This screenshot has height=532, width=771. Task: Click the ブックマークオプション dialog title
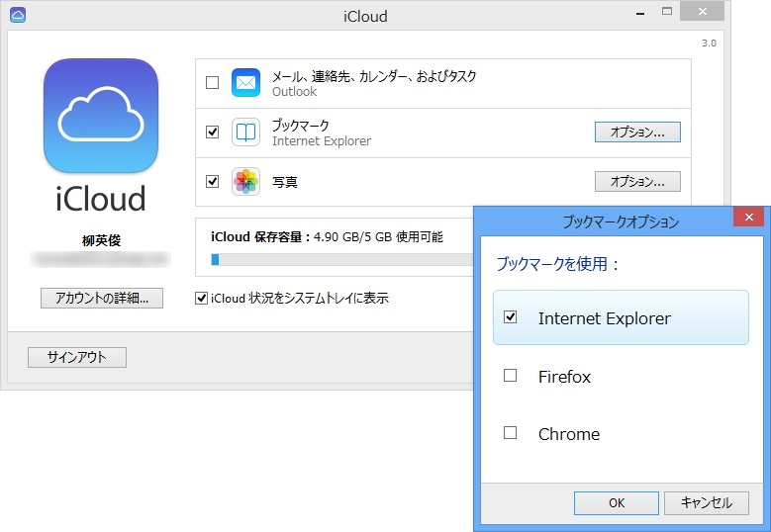(x=621, y=222)
